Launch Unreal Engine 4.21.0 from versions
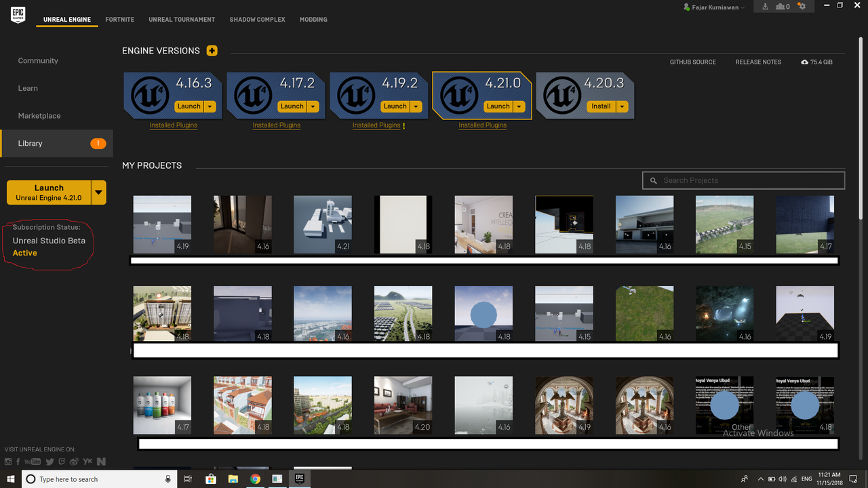 click(498, 106)
